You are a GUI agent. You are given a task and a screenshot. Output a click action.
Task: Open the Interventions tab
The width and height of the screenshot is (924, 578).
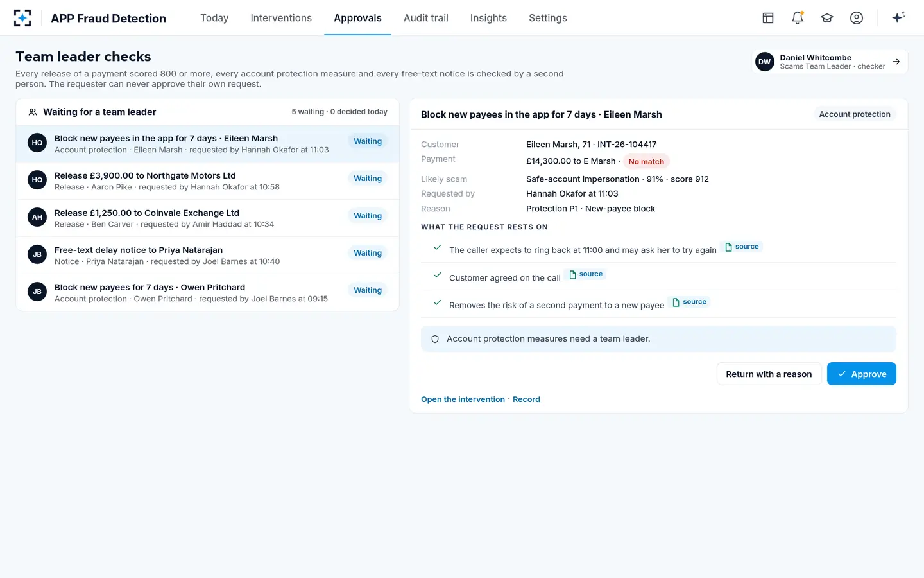point(281,18)
